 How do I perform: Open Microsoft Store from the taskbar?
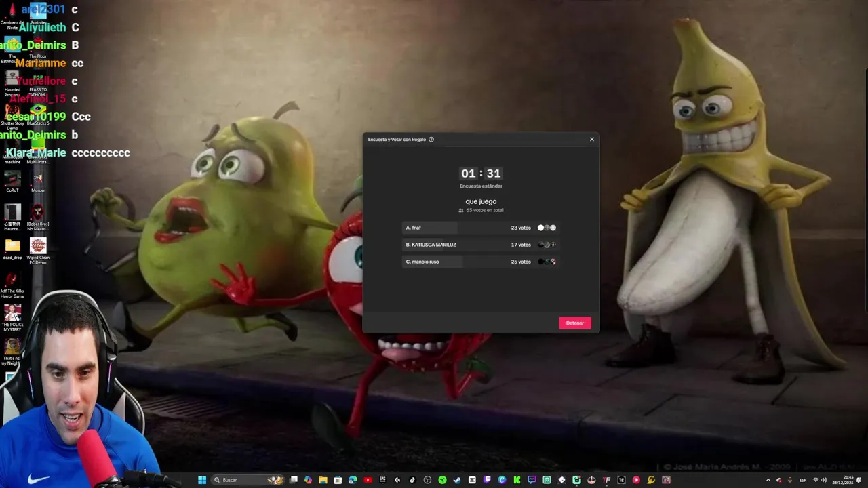[x=338, y=480]
